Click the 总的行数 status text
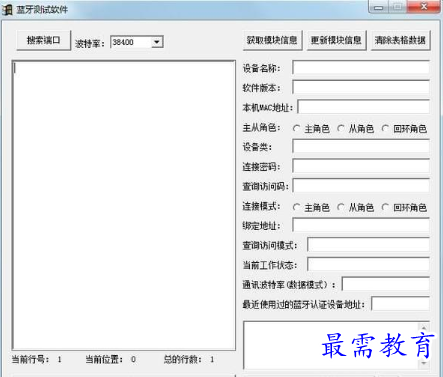 [x=189, y=360]
